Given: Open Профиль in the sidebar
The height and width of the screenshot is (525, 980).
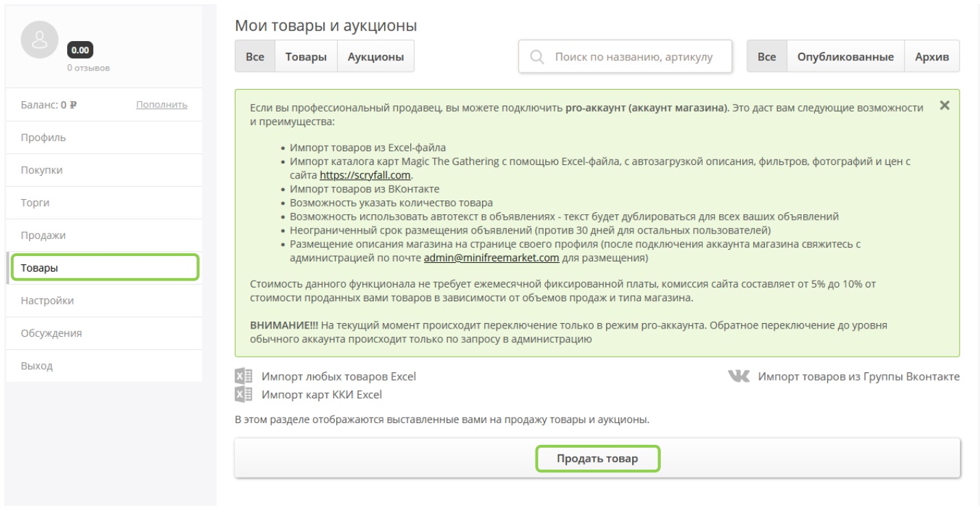Looking at the screenshot, I should pos(103,138).
